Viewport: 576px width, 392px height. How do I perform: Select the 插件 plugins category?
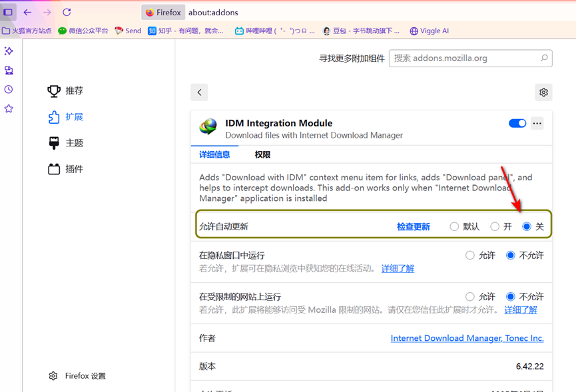65,169
